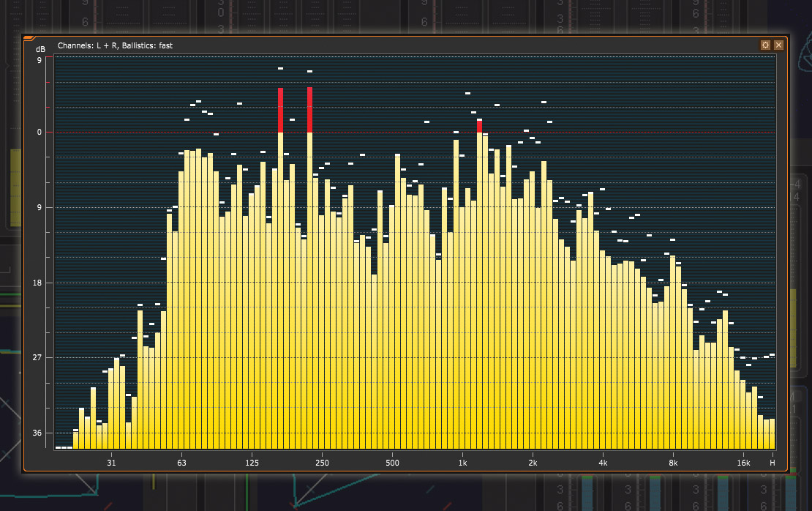This screenshot has height=511, width=812.
Task: Select the 500 Hz frequency axis label
Action: click(x=392, y=463)
